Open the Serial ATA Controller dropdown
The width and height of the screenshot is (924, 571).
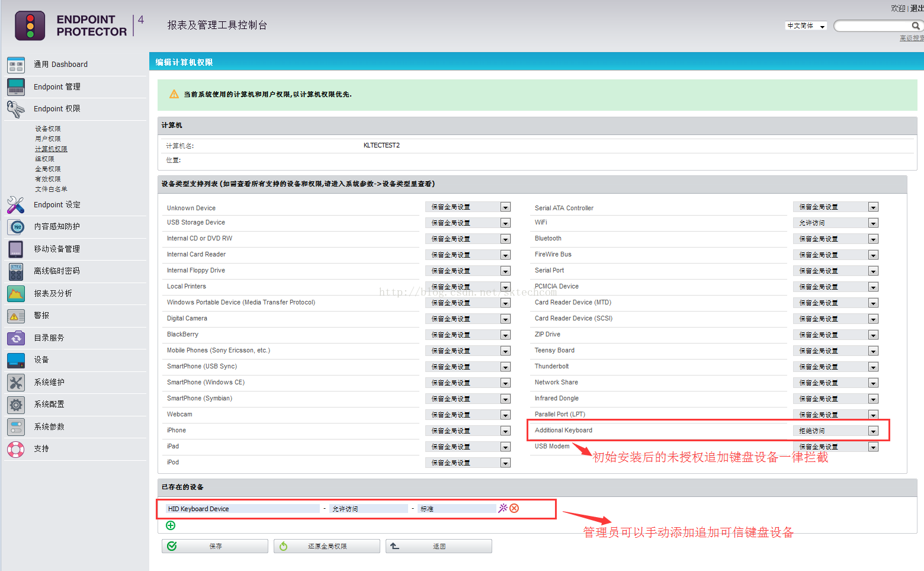[x=836, y=207]
